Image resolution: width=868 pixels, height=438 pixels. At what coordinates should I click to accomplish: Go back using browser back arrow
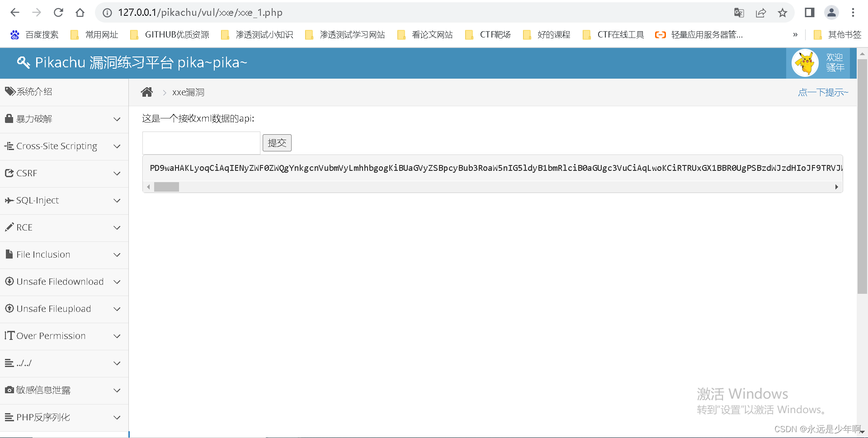pos(15,13)
